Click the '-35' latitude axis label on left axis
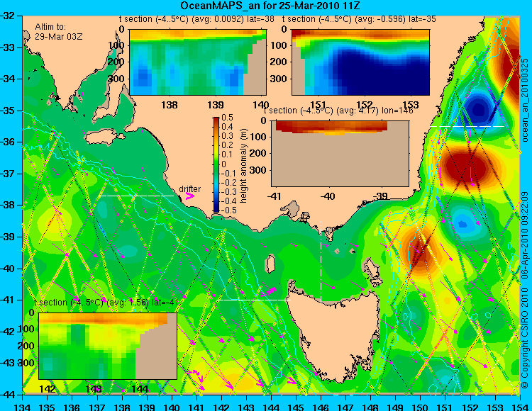The image size is (532, 411). point(8,111)
